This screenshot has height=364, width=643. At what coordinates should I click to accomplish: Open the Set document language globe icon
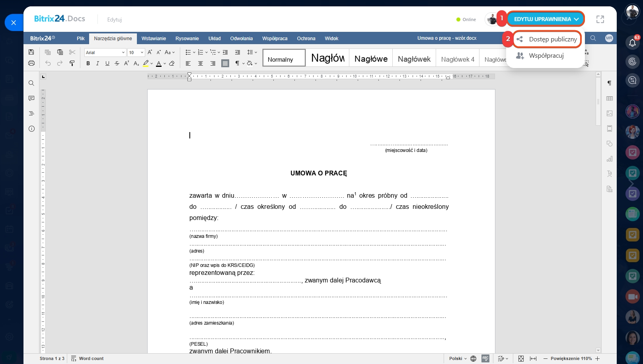[473, 358]
